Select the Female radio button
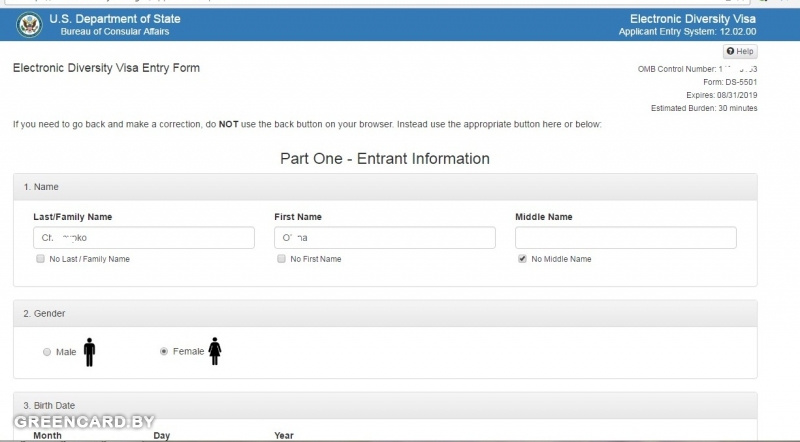Image resolution: width=800 pixels, height=442 pixels. [164, 352]
